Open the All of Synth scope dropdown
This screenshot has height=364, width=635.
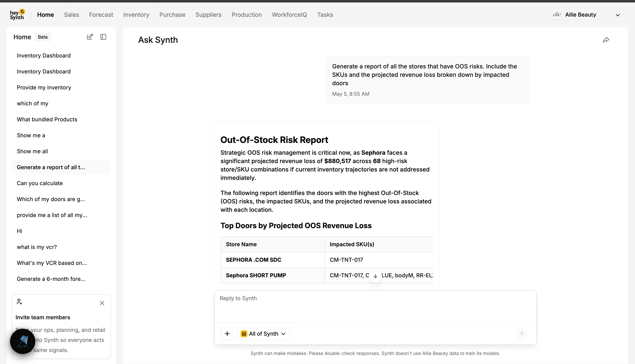pyautogui.click(x=264, y=334)
